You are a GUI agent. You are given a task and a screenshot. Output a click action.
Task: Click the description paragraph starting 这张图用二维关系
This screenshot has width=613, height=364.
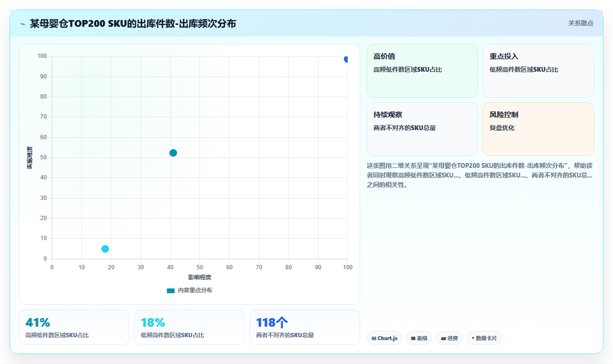[x=479, y=175]
